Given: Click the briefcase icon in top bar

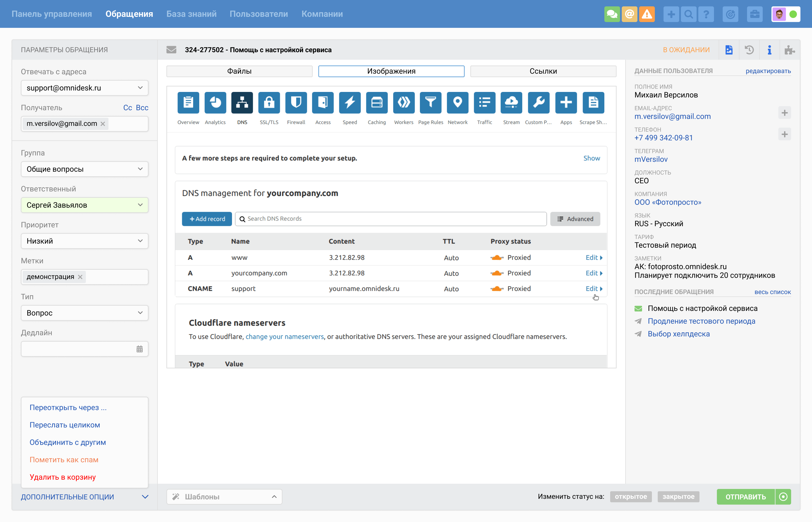Looking at the screenshot, I should click(754, 14).
